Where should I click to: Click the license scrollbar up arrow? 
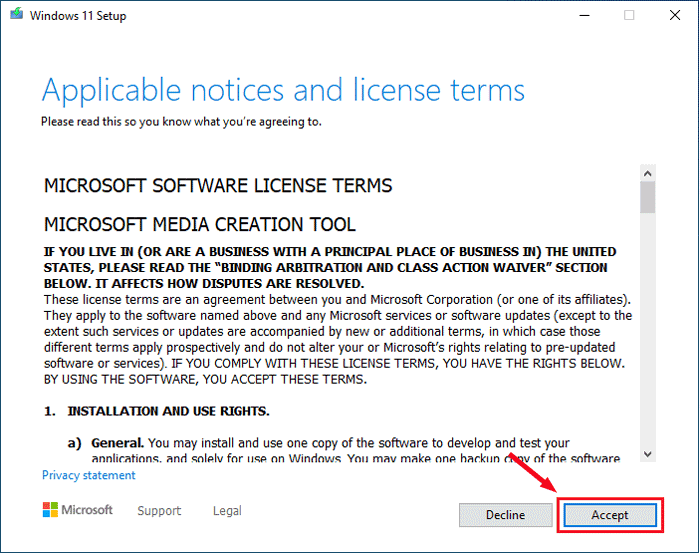coord(648,174)
